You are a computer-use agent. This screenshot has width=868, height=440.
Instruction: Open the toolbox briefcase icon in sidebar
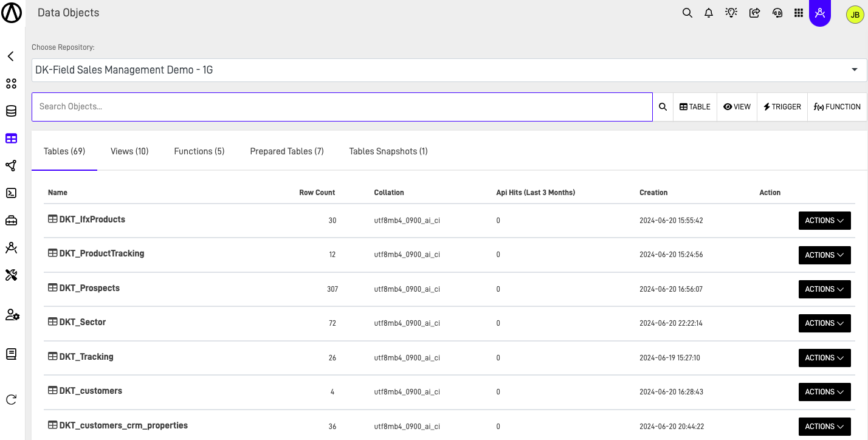(x=11, y=221)
